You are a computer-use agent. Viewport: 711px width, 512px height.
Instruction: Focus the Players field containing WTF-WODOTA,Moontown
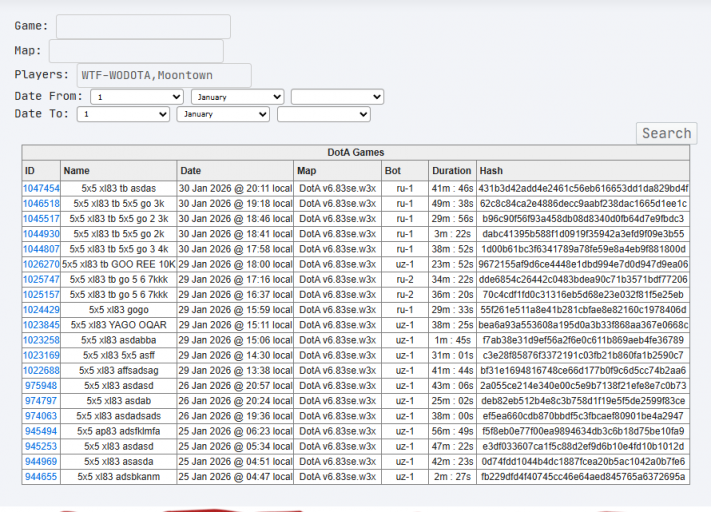[164, 75]
